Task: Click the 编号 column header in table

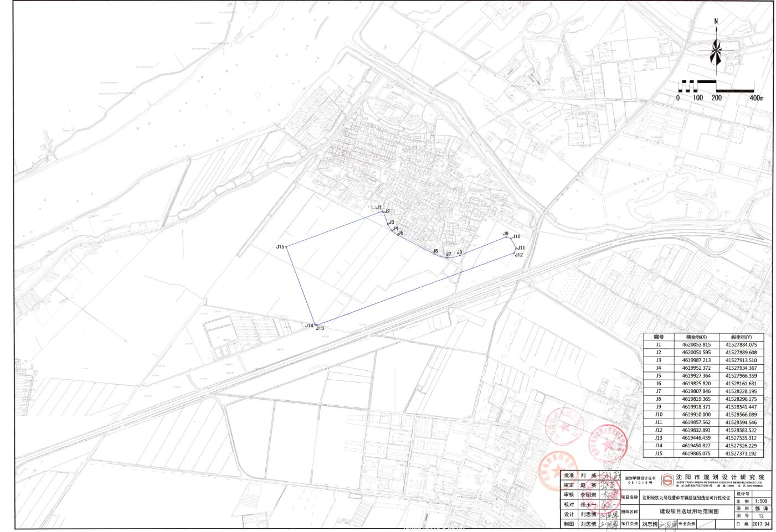Action: [659, 337]
